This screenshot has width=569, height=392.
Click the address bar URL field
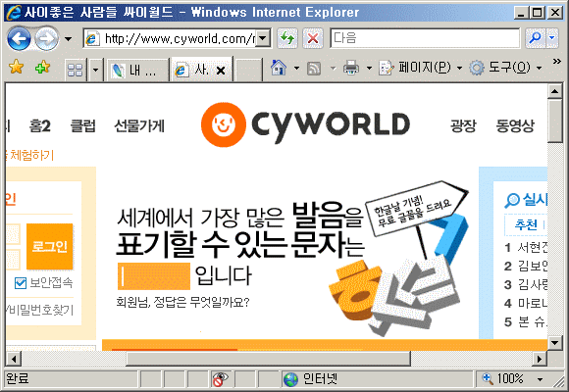[x=178, y=38]
